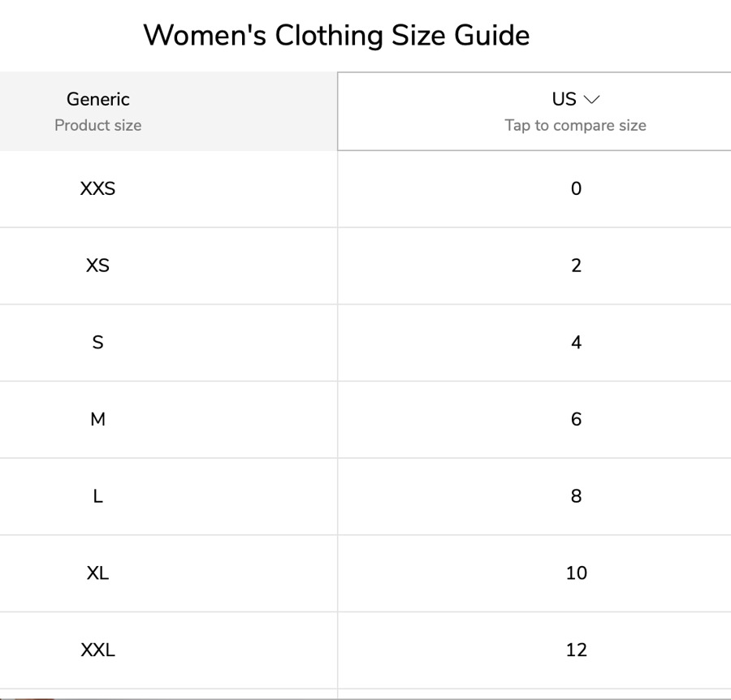This screenshot has height=700, width=731.
Task: Click US size 0 value
Action: coord(576,189)
